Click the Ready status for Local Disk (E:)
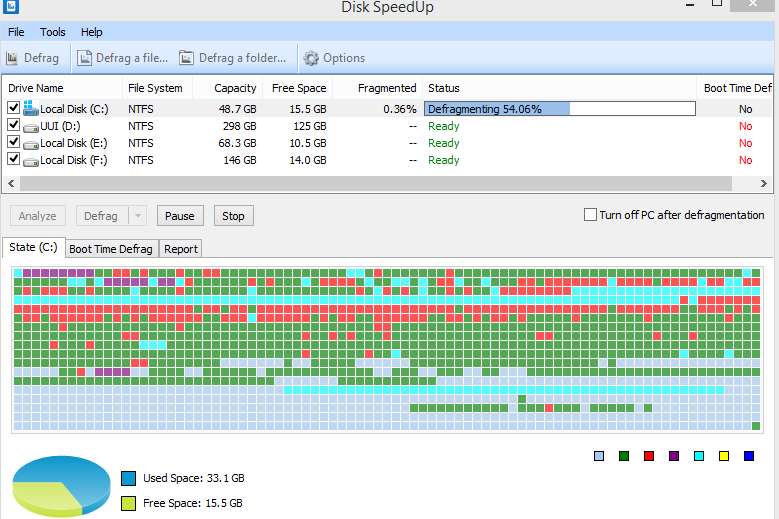Viewport: 779px width, 519px height. pyautogui.click(x=444, y=143)
